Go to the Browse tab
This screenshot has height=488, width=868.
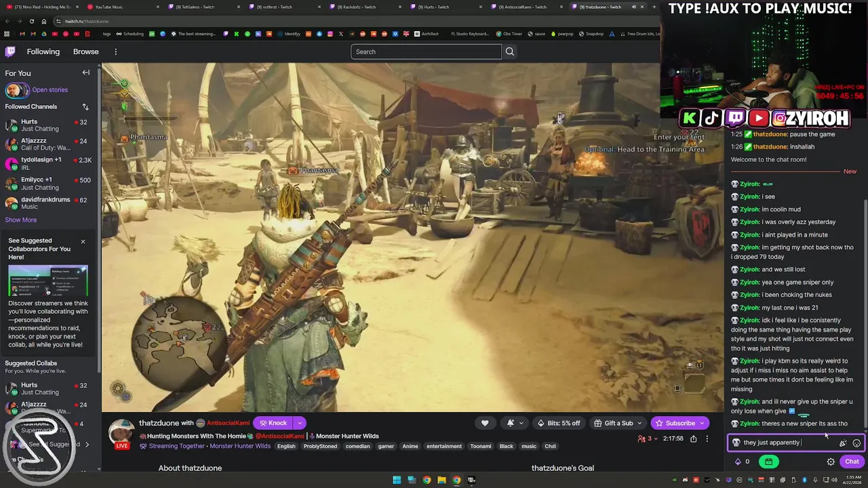[x=85, y=52]
